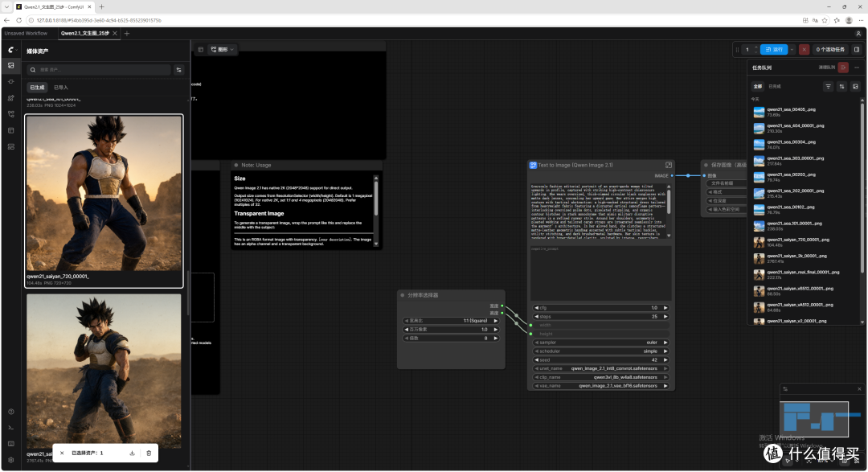Open the model library sidebar icon

(10, 97)
